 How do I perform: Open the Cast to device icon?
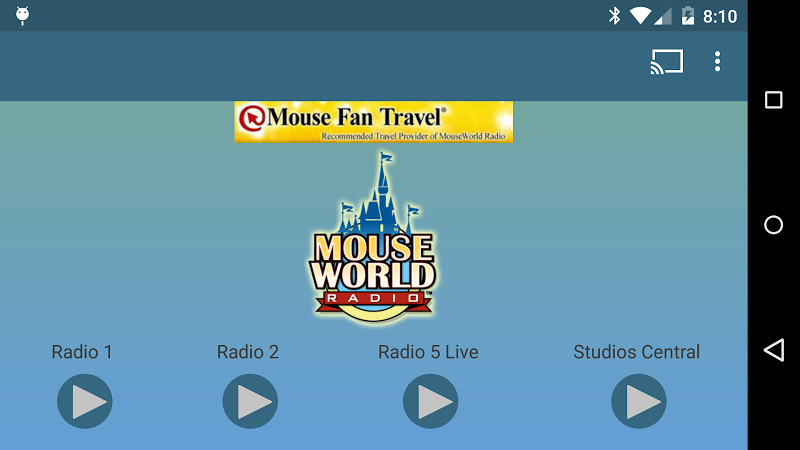[667, 62]
